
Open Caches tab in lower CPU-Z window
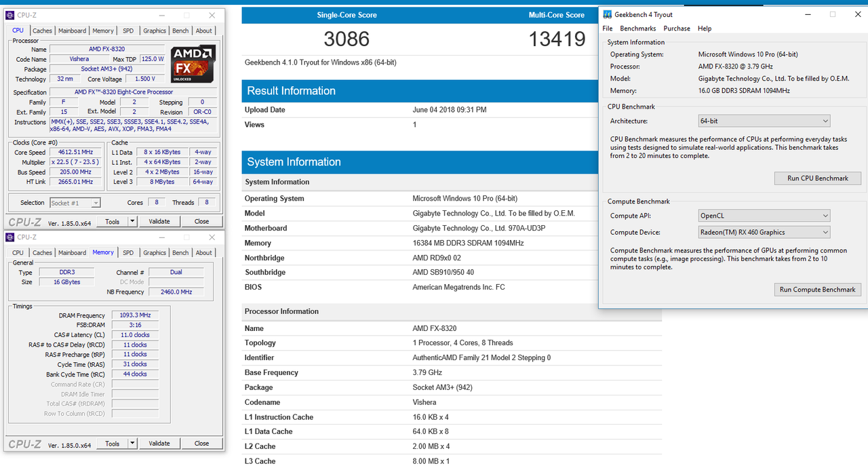42,253
